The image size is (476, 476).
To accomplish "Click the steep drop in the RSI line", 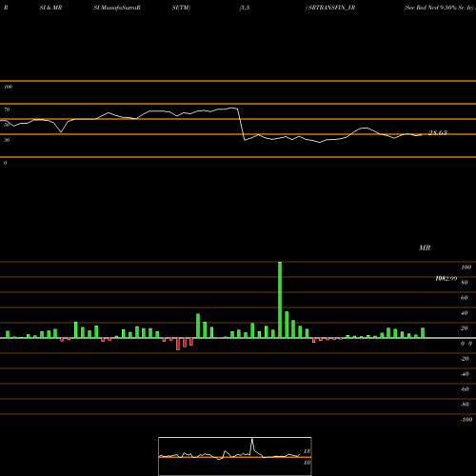I will (x=241, y=125).
